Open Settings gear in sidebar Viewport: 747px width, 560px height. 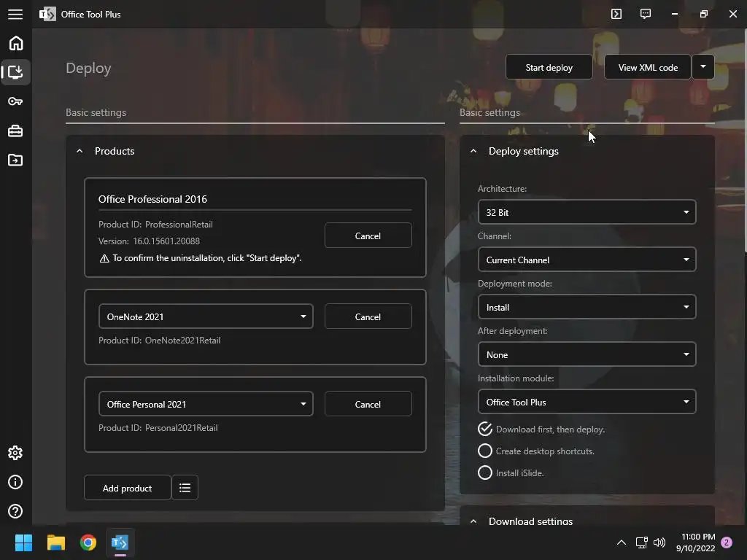point(15,453)
